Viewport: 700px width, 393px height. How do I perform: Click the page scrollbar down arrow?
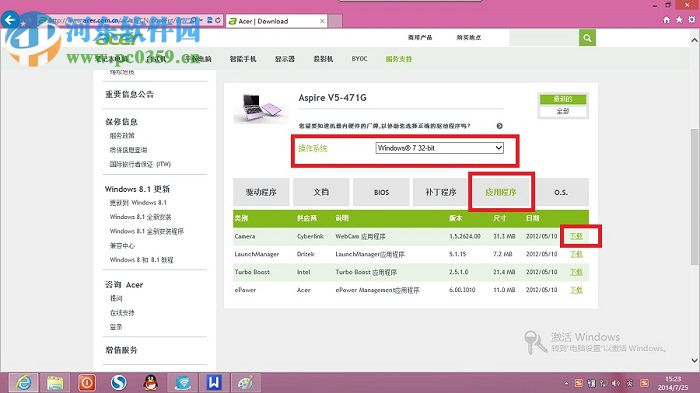(x=695, y=360)
